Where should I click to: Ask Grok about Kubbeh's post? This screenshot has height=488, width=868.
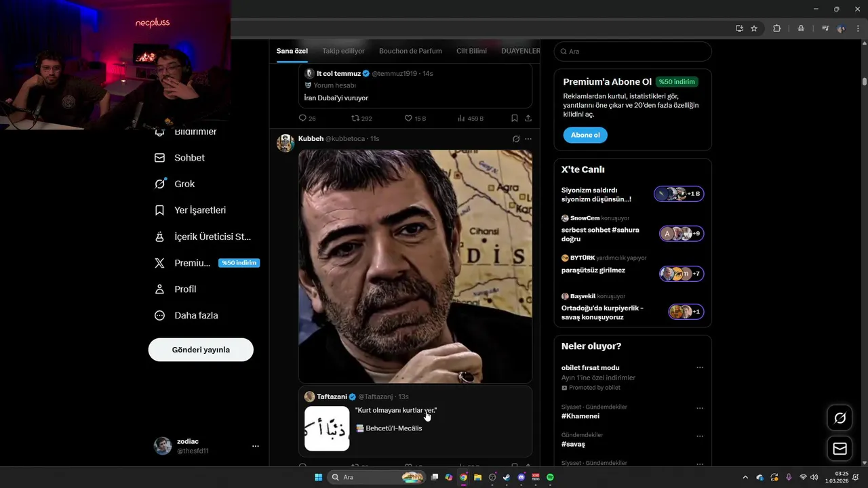[516, 139]
